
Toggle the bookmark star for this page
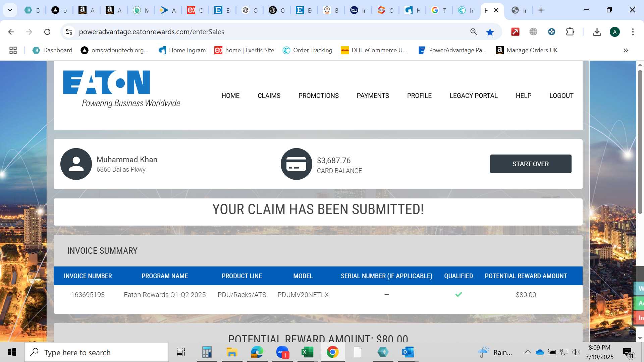coord(490,32)
